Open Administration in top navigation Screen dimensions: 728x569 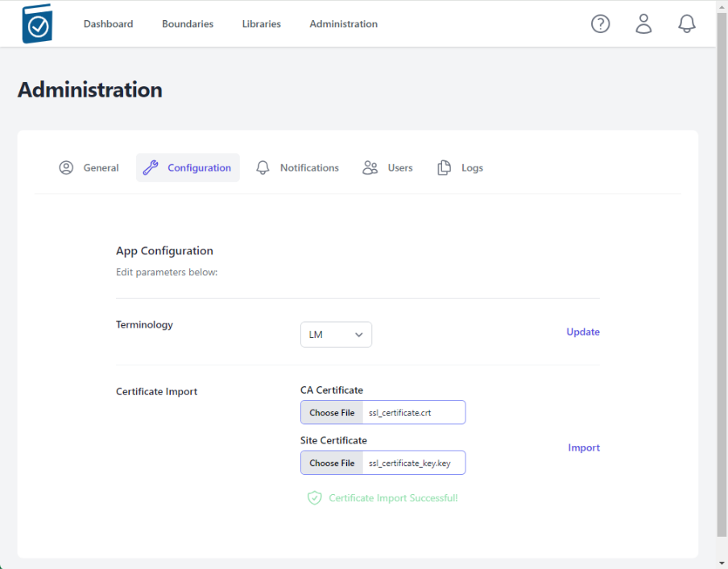[x=344, y=23]
